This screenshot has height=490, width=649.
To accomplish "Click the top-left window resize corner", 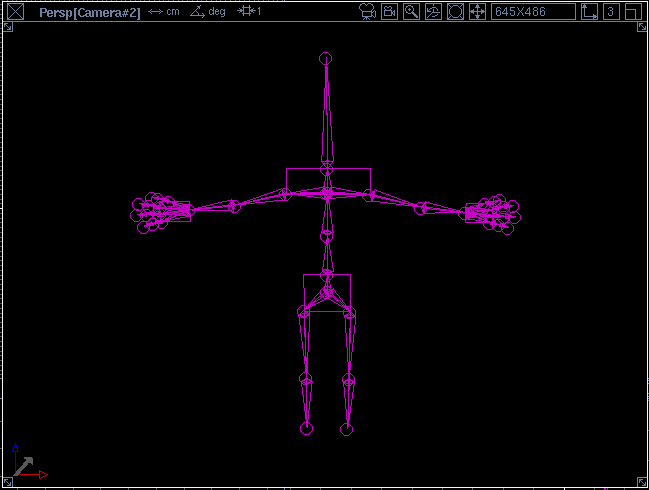I will (8, 27).
